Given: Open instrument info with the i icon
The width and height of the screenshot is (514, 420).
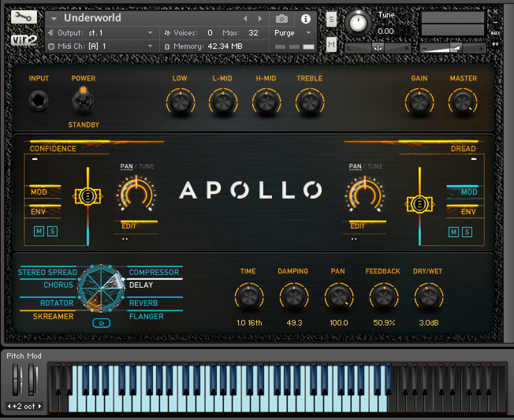Looking at the screenshot, I should tap(305, 19).
